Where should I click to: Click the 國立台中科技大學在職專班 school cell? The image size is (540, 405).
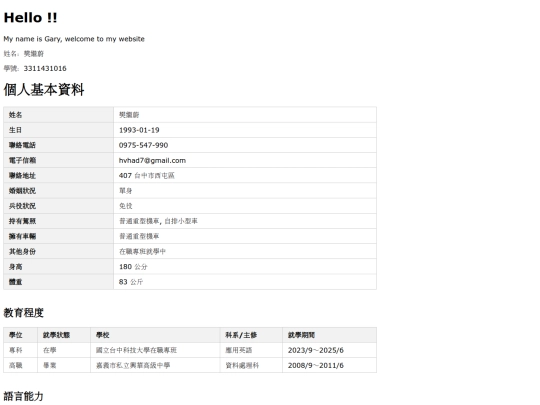point(136,350)
